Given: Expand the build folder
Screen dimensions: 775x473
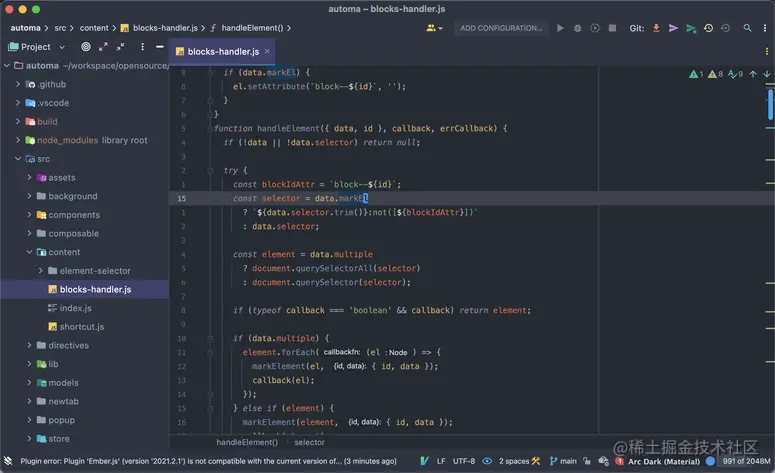Looking at the screenshot, I should tap(18, 121).
